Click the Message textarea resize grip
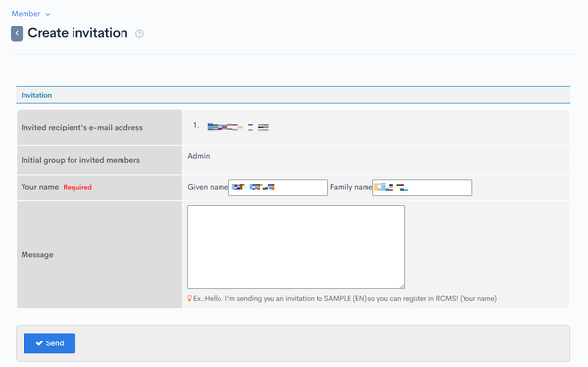The height and width of the screenshot is (367, 588). tap(402, 287)
